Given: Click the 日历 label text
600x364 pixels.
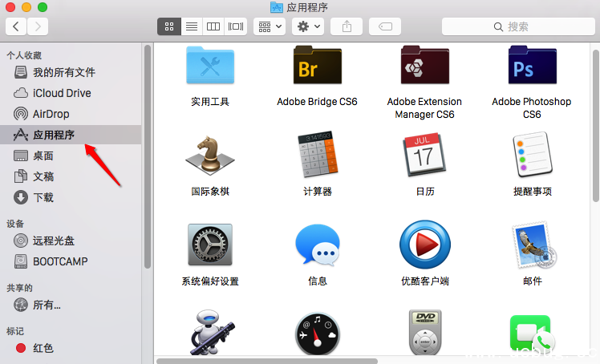Looking at the screenshot, I should click(x=425, y=191).
